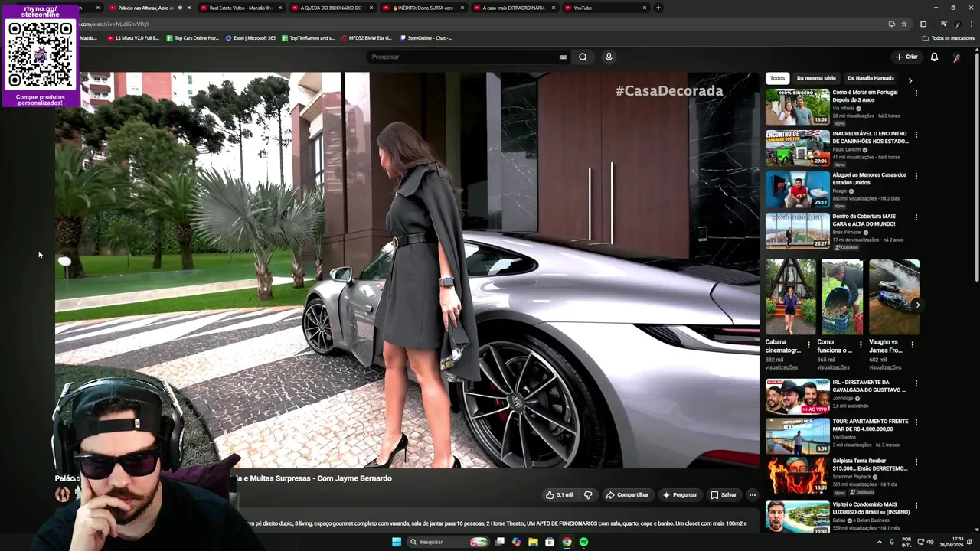Open Excel | Microsoft 365 bookmark
The image size is (980, 551).
point(250,37)
